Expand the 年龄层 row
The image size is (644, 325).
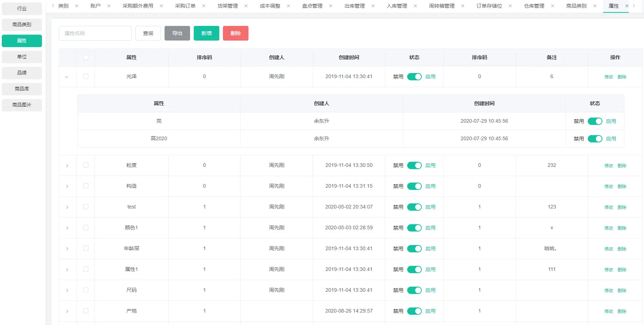67,249
